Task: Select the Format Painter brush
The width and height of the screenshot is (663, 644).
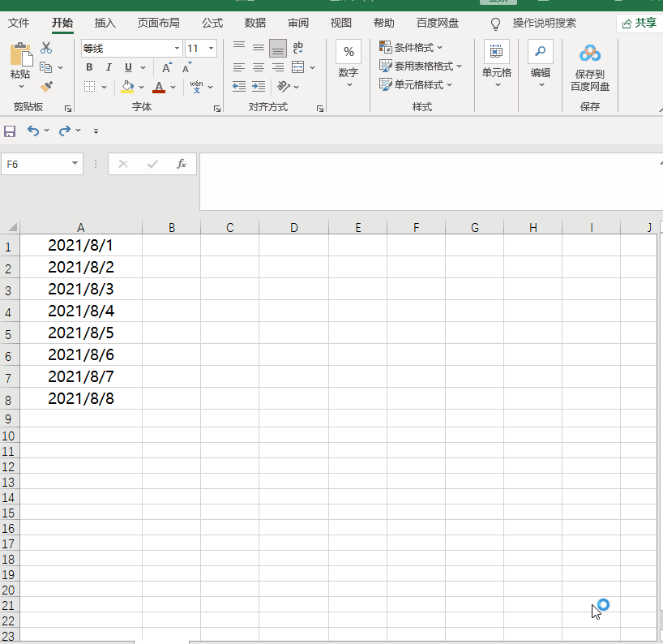Action: tap(46, 86)
